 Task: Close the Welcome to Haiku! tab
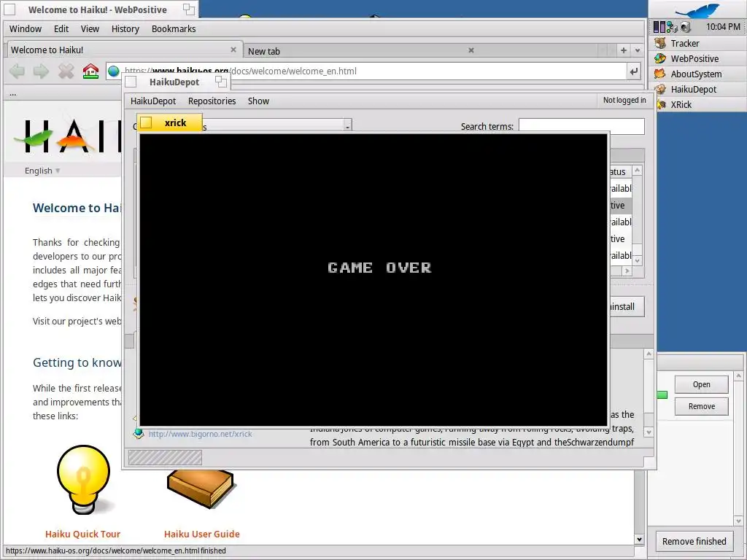(233, 50)
